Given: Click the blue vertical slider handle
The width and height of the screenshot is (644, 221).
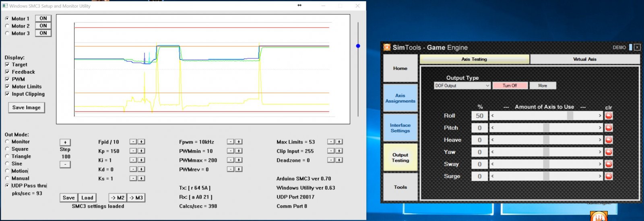Looking at the screenshot, I should coord(358,46).
